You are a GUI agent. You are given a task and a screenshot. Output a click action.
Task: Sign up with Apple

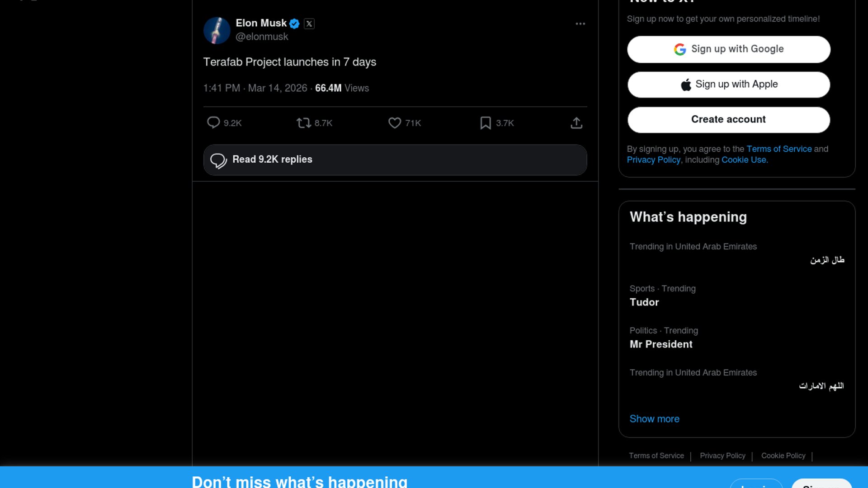point(728,84)
